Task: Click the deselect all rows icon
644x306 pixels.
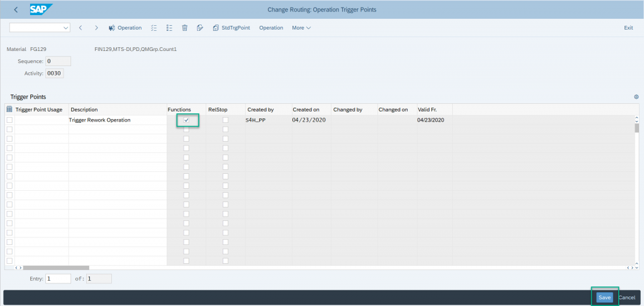Action: [169, 28]
